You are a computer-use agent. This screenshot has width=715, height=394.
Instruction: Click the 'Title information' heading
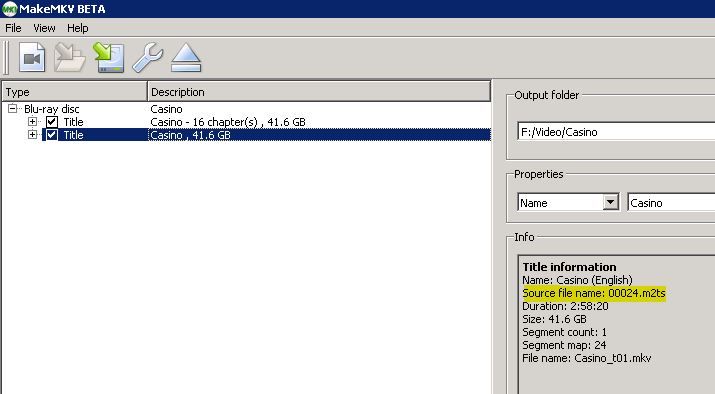(x=569, y=267)
